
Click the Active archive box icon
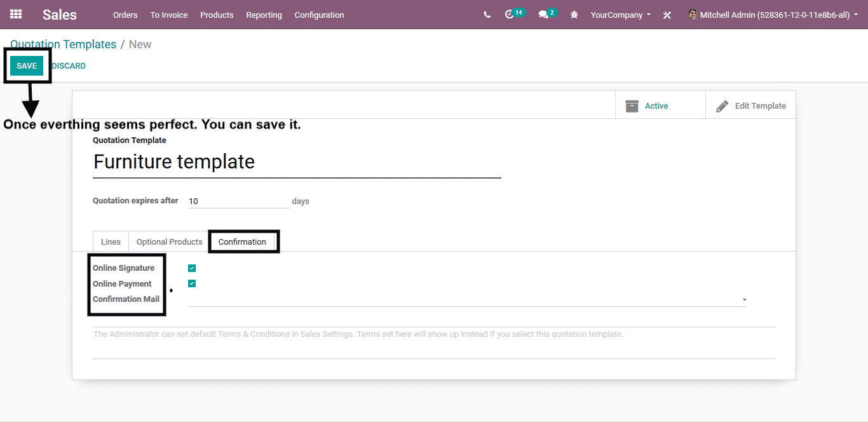[x=632, y=106]
